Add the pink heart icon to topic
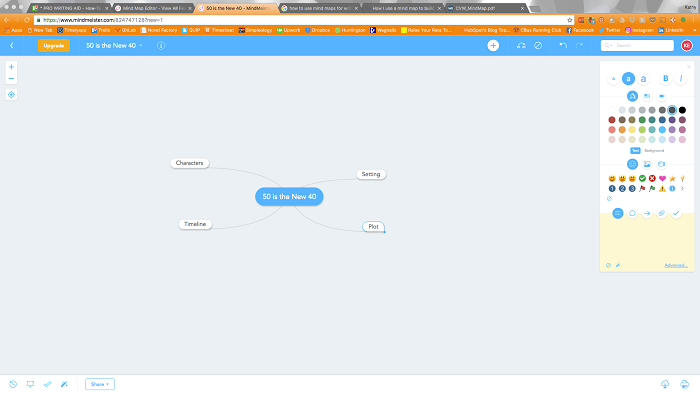The width and height of the screenshot is (700, 393). click(x=662, y=179)
